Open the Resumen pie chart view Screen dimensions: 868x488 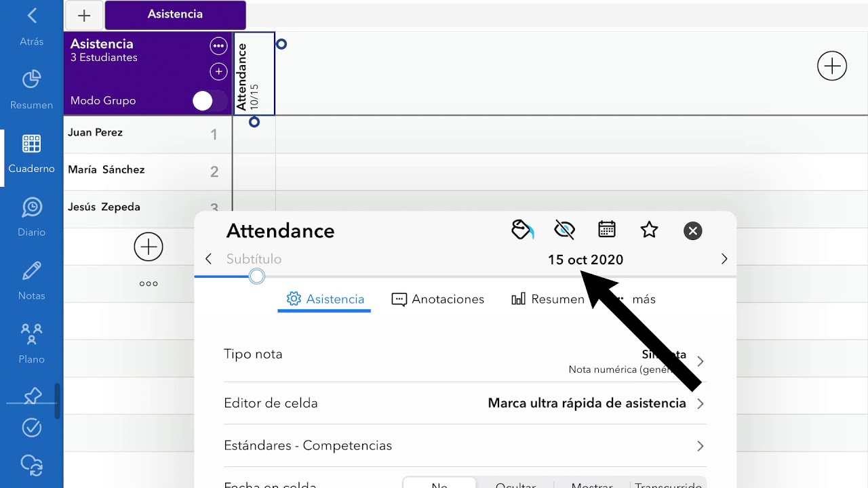point(31,89)
